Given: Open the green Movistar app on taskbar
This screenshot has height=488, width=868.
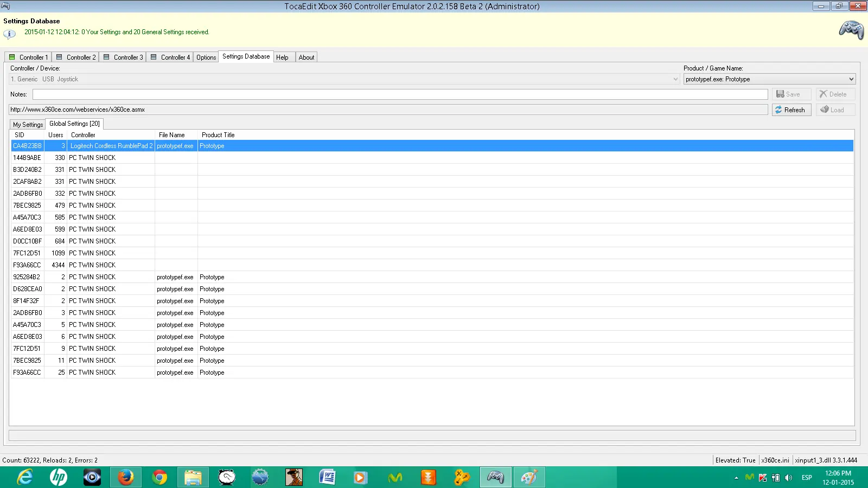Looking at the screenshot, I should point(395,477).
